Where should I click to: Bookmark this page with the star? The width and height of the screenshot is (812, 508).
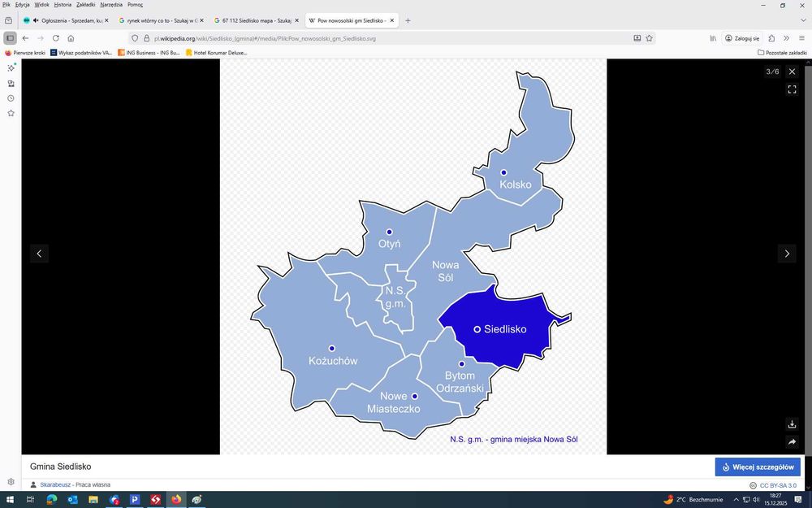click(x=649, y=38)
